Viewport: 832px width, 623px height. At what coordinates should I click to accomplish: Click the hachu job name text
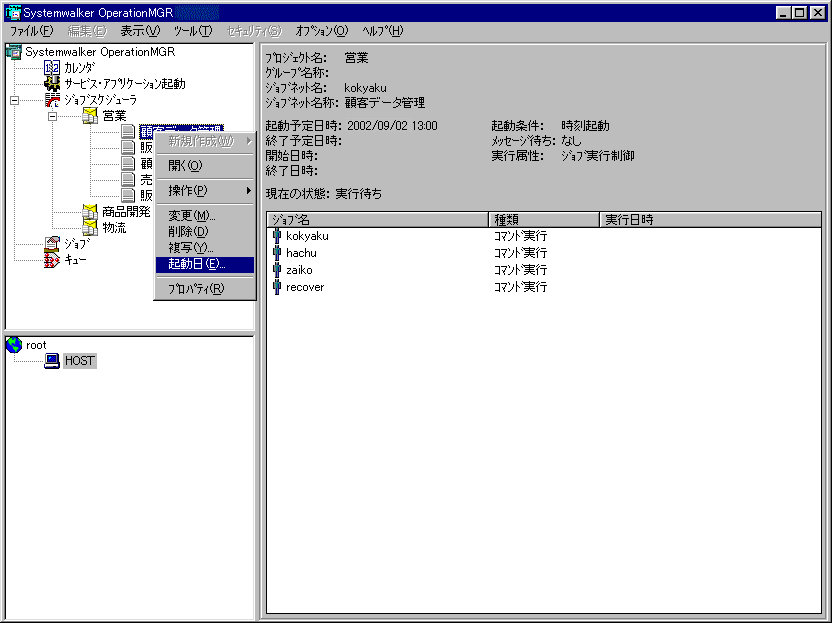click(x=301, y=253)
